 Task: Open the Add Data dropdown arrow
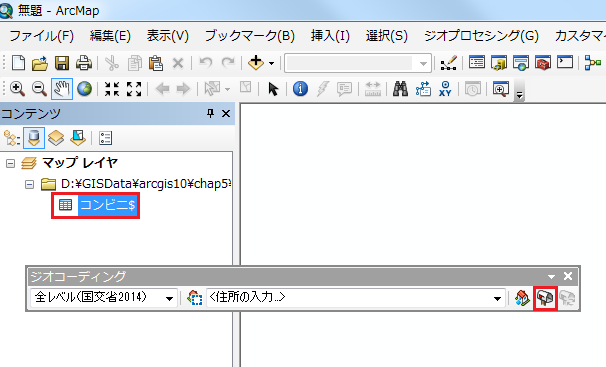(x=271, y=63)
